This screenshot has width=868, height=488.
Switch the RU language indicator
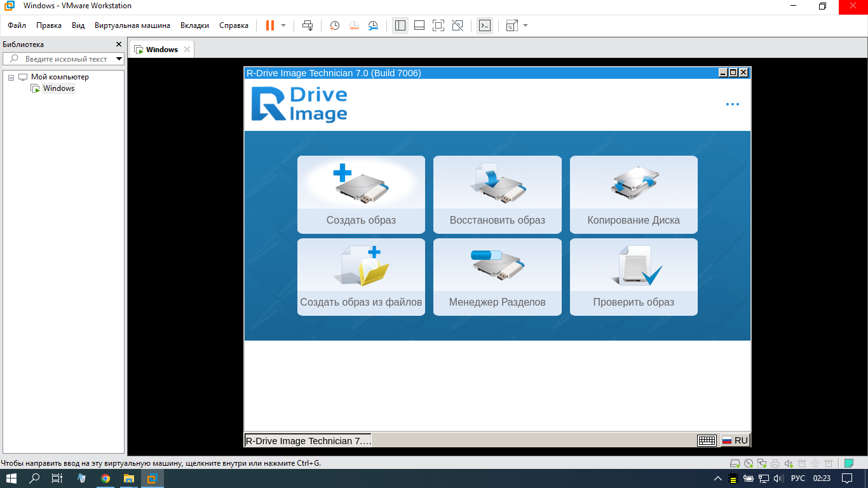point(735,440)
